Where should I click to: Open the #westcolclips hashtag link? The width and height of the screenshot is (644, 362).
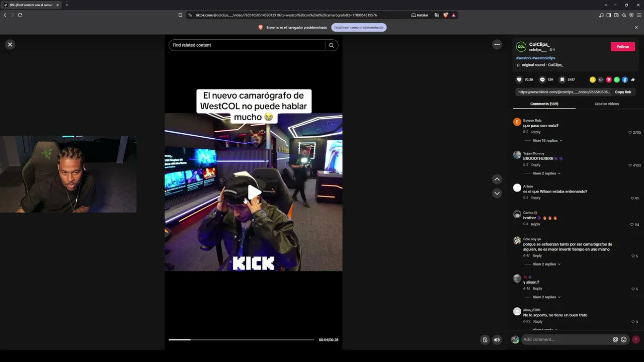point(544,58)
